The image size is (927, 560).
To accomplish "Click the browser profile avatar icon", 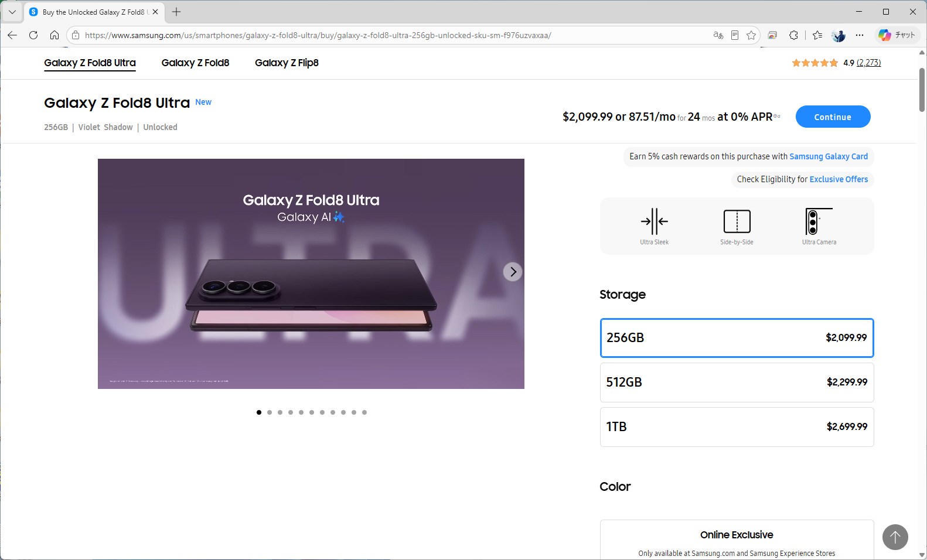I will [x=839, y=35].
